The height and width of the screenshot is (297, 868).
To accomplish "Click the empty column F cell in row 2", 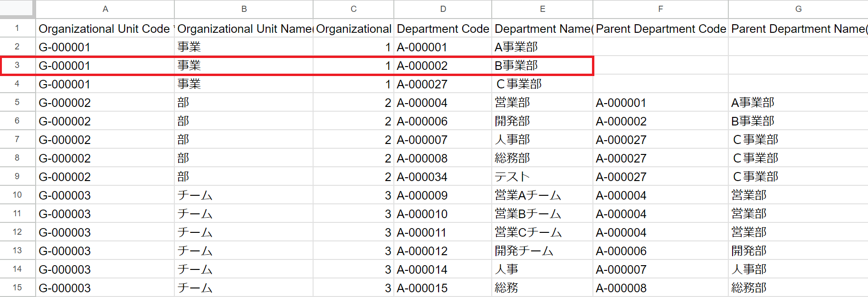I will (x=660, y=47).
